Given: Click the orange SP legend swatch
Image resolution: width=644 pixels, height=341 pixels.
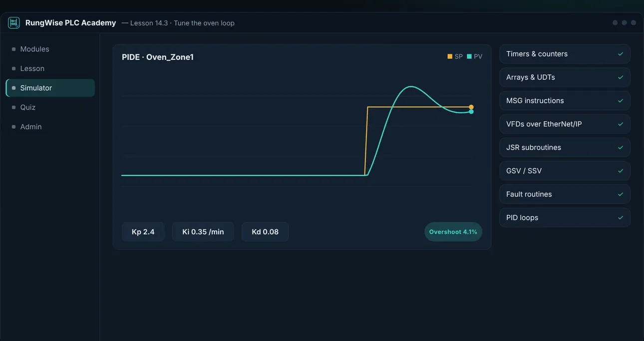Looking at the screenshot, I should 450,57.
